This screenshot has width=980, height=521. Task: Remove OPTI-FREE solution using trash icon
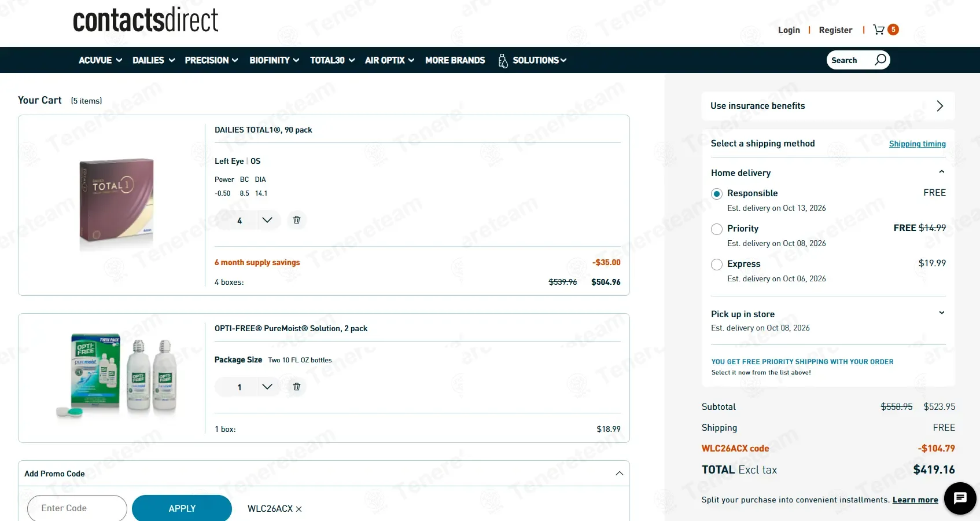pos(297,387)
